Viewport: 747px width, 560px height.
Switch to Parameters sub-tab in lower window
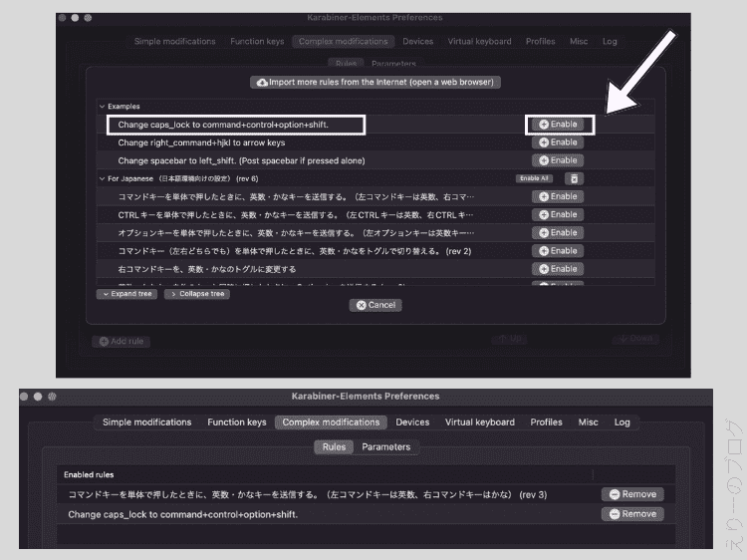click(x=385, y=447)
